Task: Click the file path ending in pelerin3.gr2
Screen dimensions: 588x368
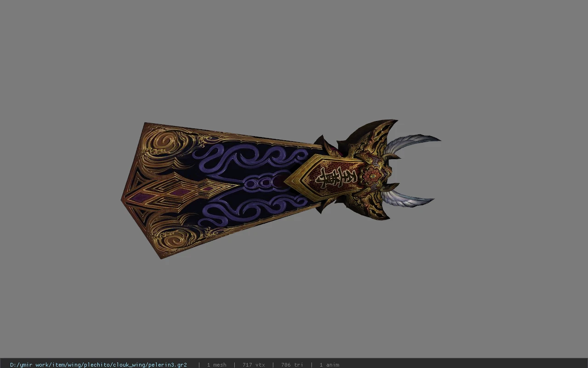Action: [x=98, y=365]
